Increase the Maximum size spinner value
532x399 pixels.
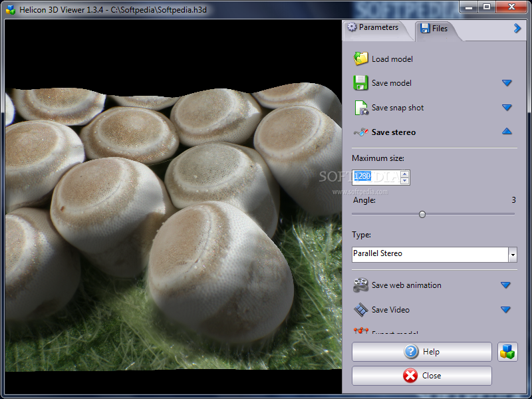404,174
